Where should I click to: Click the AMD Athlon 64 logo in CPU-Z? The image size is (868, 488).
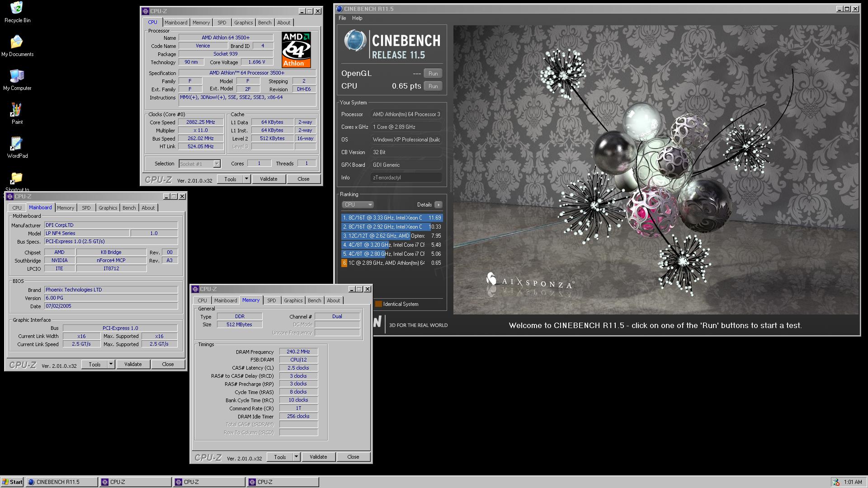pos(296,50)
